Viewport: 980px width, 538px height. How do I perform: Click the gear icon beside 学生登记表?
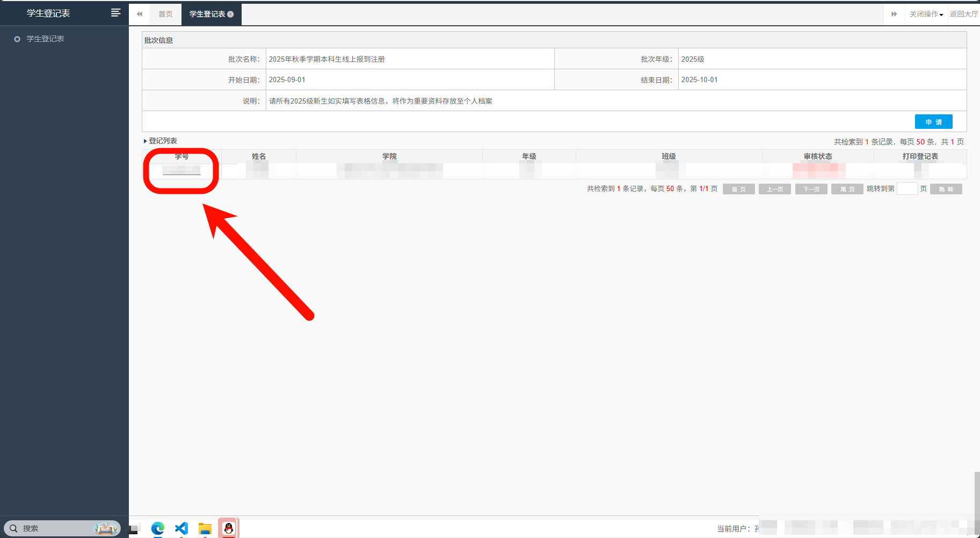tap(17, 39)
